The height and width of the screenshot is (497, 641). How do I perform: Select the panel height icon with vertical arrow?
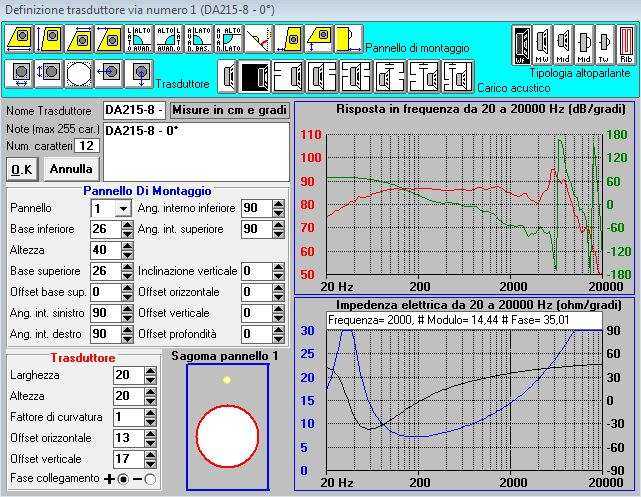point(49,39)
